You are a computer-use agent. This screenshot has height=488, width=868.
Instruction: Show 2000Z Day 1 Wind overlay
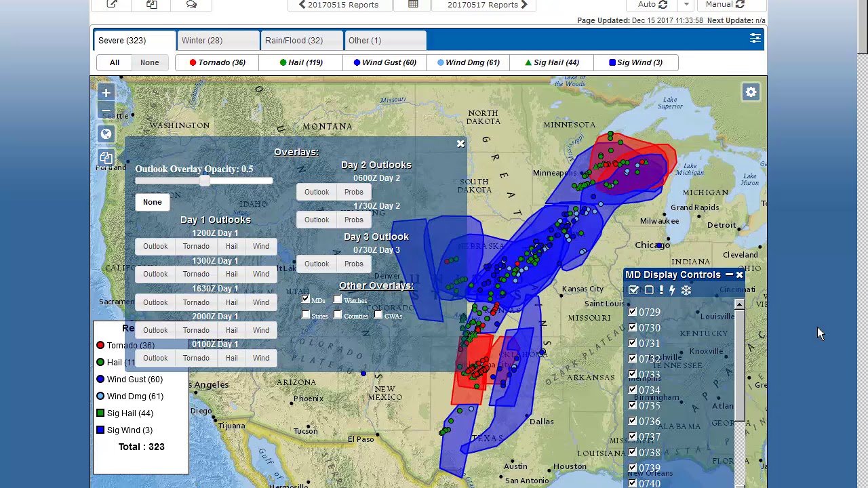[x=261, y=330]
